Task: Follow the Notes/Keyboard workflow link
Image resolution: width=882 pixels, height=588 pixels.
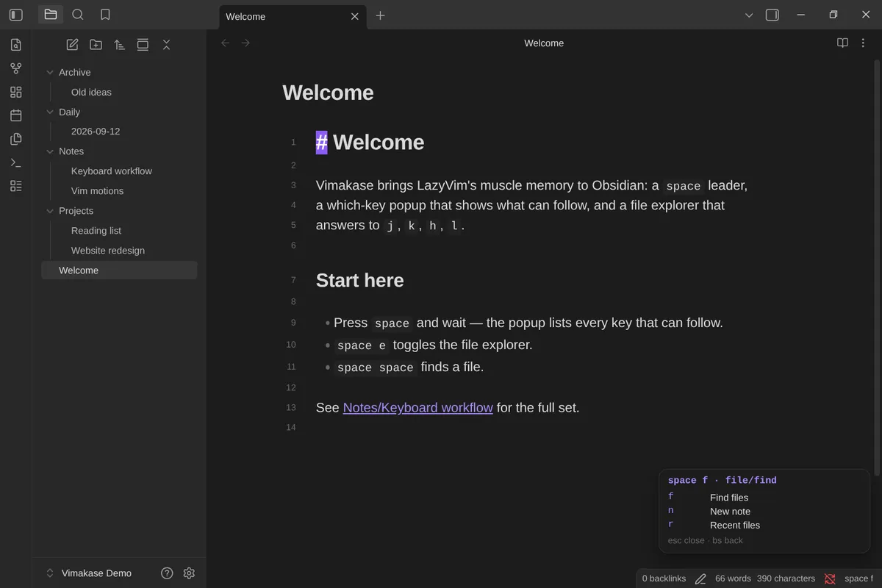Action: [x=417, y=407]
